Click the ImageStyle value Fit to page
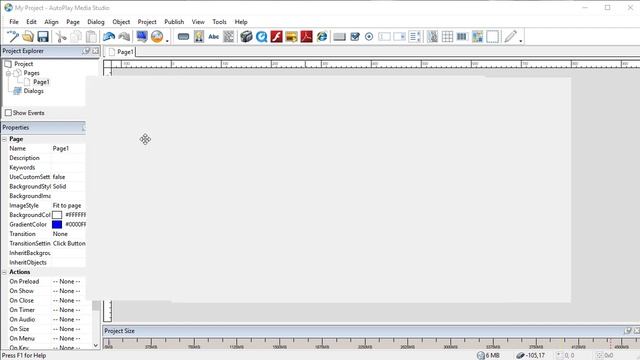The width and height of the screenshot is (640, 360). 68,206
